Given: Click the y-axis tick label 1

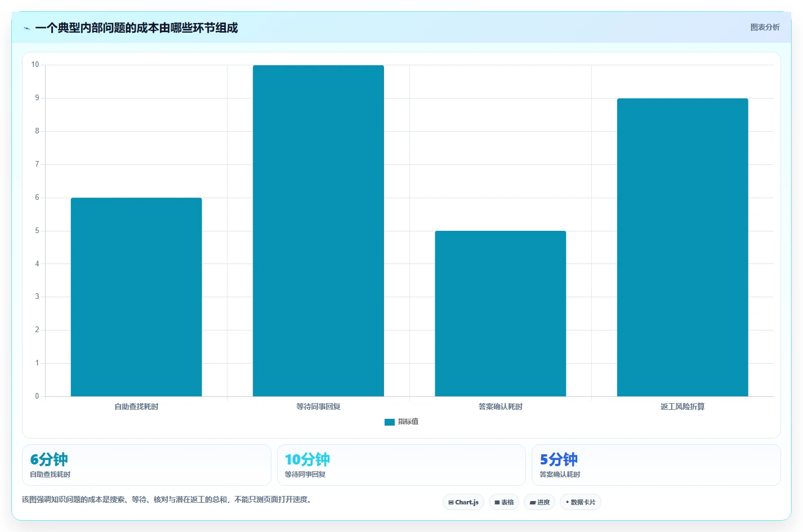Looking at the screenshot, I should click(37, 363).
